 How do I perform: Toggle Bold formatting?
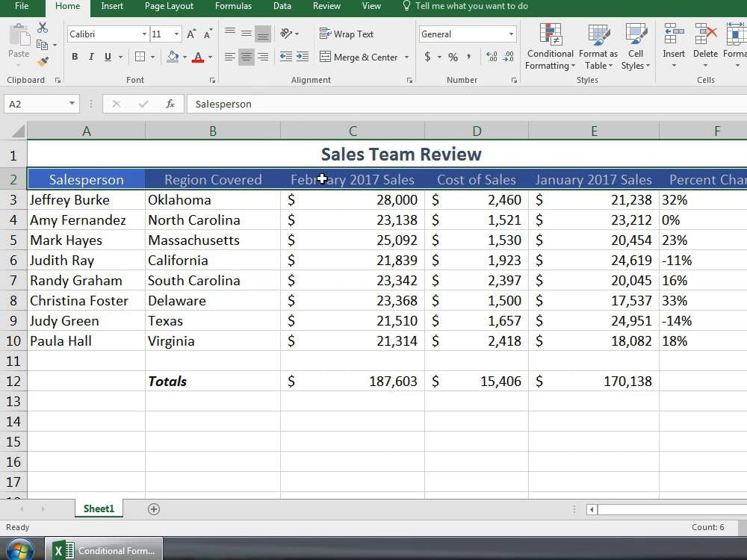coord(75,57)
